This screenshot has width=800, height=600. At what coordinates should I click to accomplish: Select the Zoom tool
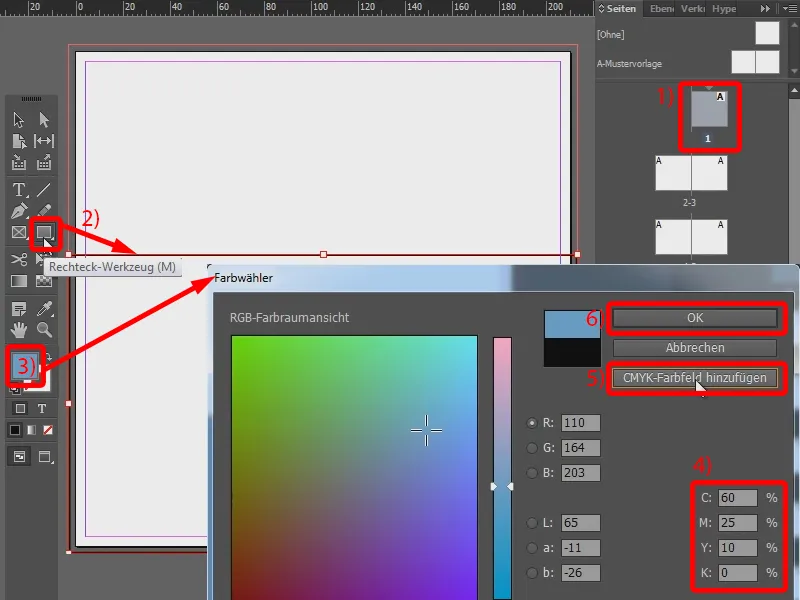pyautogui.click(x=42, y=331)
